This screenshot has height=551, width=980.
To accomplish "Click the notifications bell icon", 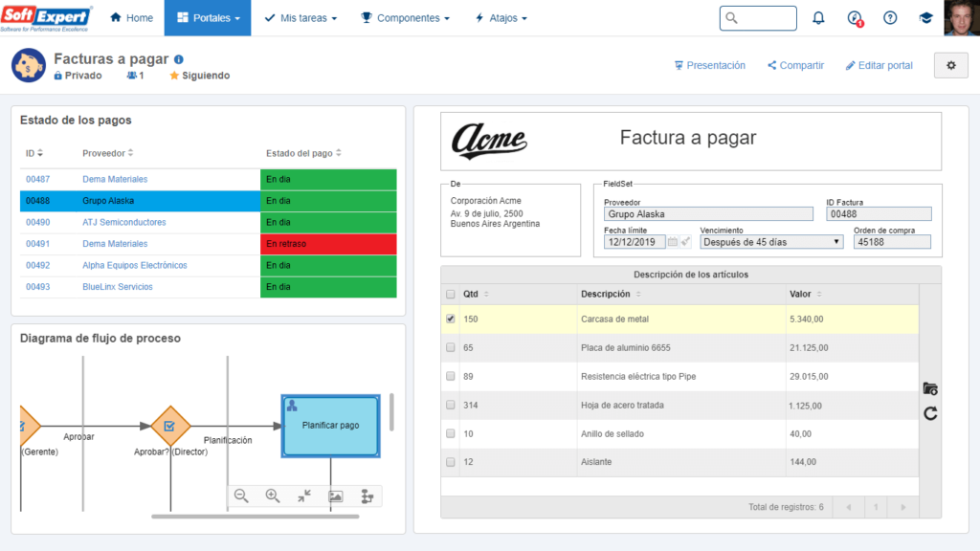I will (x=818, y=18).
